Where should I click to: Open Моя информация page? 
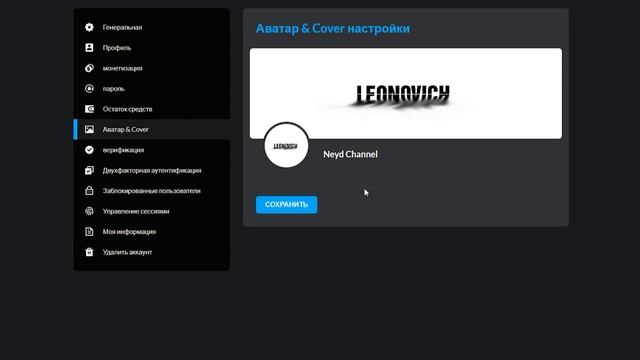(x=151, y=231)
